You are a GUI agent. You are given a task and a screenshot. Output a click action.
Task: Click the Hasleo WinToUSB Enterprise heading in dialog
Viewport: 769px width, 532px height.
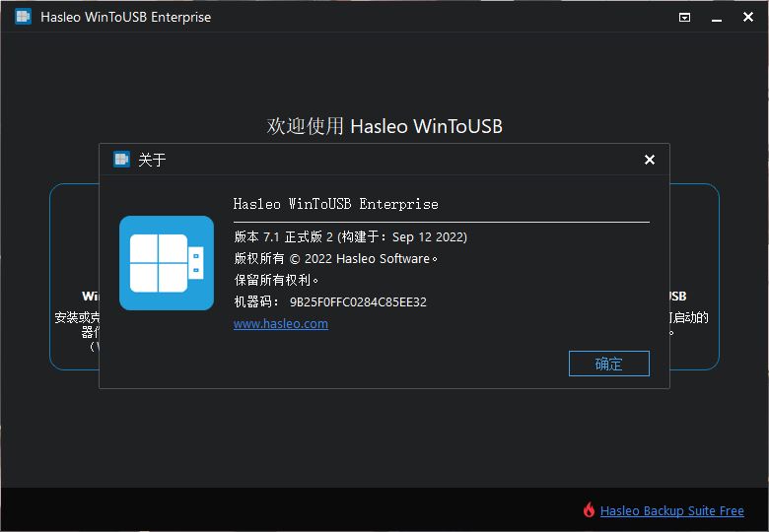click(x=335, y=204)
